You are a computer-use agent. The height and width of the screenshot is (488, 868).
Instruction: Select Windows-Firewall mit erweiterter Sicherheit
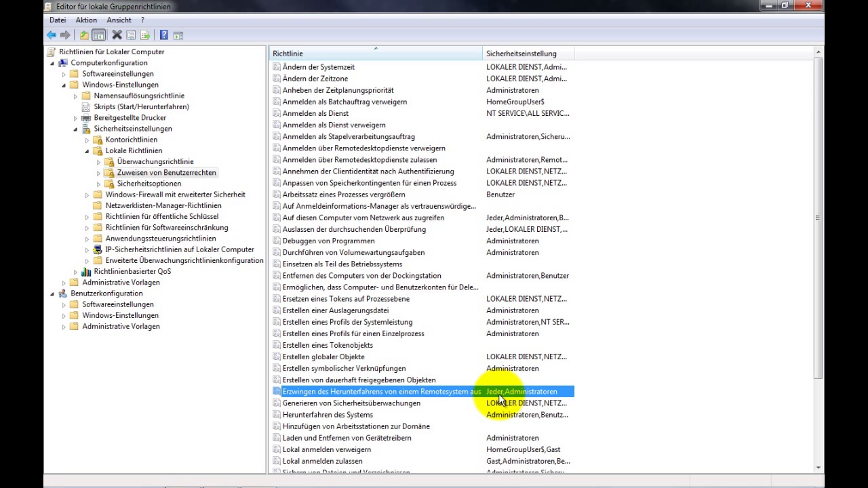click(x=175, y=195)
